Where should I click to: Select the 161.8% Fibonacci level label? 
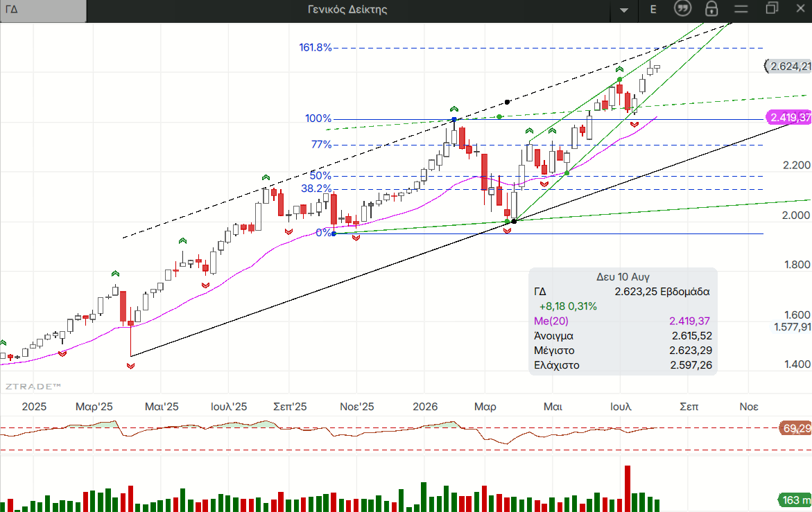coord(315,48)
